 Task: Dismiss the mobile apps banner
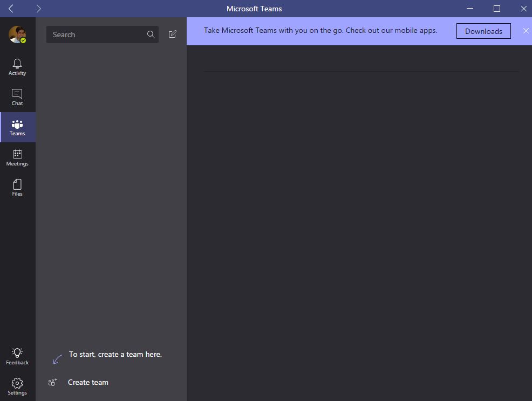click(526, 31)
